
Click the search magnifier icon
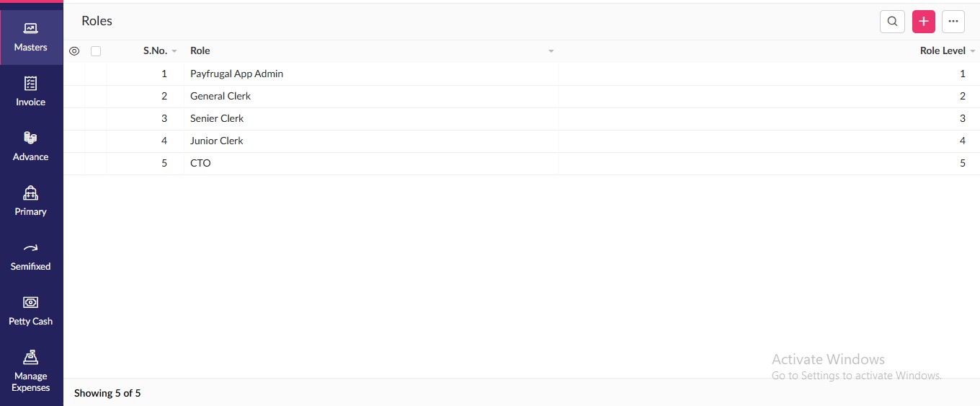coord(892,22)
